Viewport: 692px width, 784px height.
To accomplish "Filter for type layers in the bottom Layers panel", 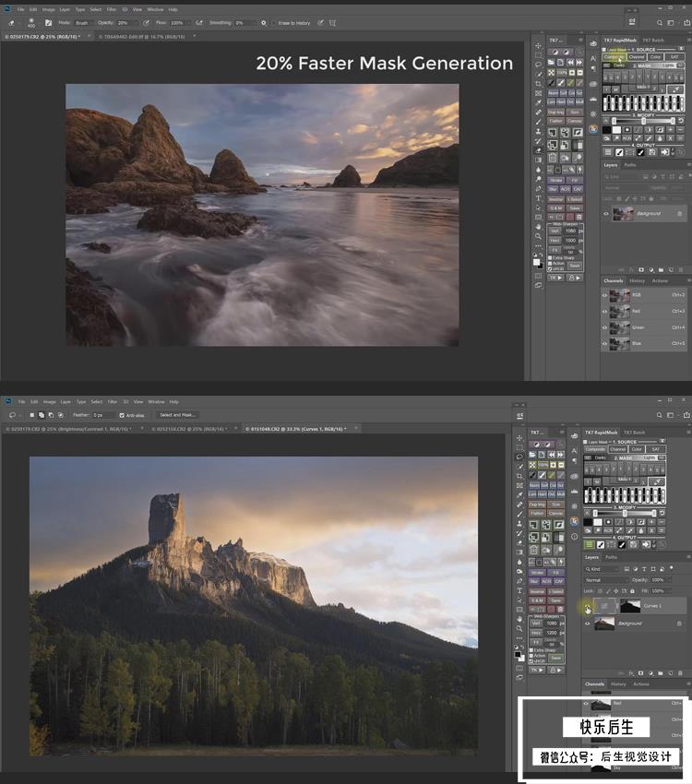I will [644, 569].
